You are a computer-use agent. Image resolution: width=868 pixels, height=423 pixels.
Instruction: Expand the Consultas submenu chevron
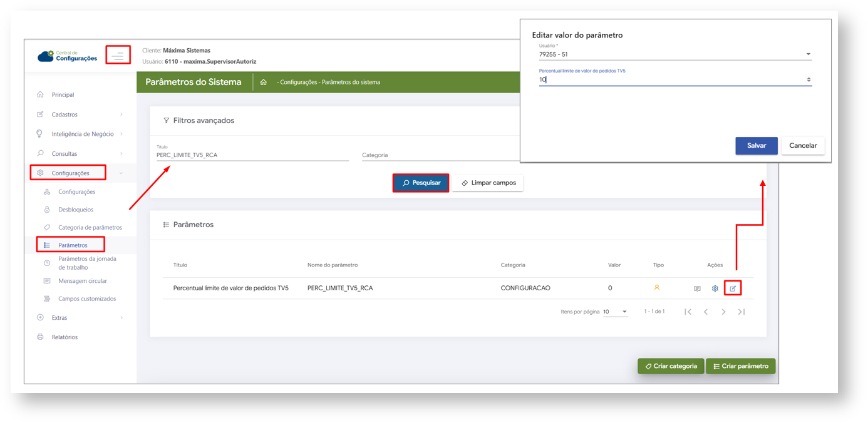coord(121,153)
